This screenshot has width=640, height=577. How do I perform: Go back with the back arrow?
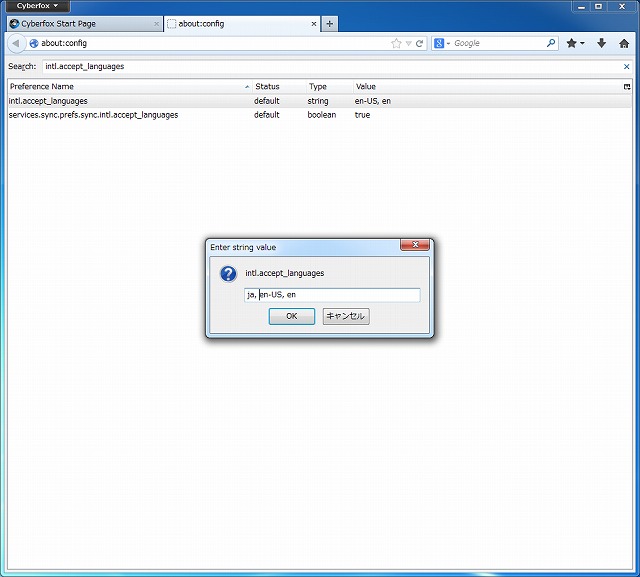click(16, 43)
